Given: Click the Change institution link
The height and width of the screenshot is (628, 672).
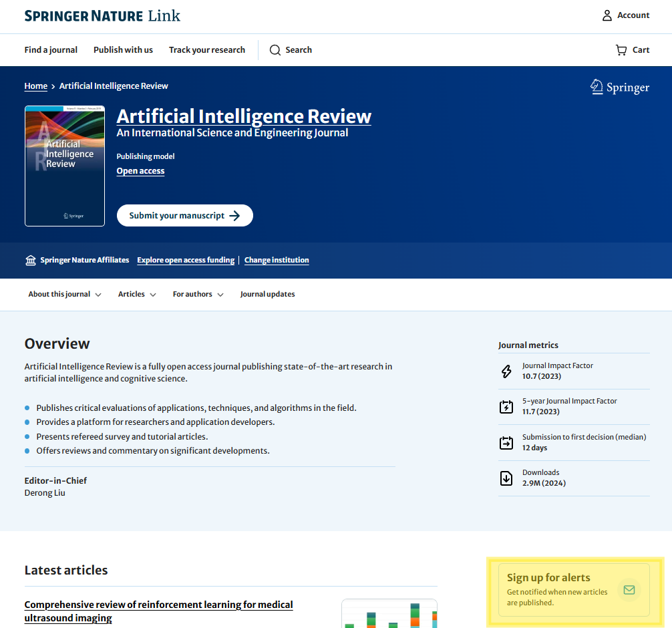Looking at the screenshot, I should [x=277, y=260].
